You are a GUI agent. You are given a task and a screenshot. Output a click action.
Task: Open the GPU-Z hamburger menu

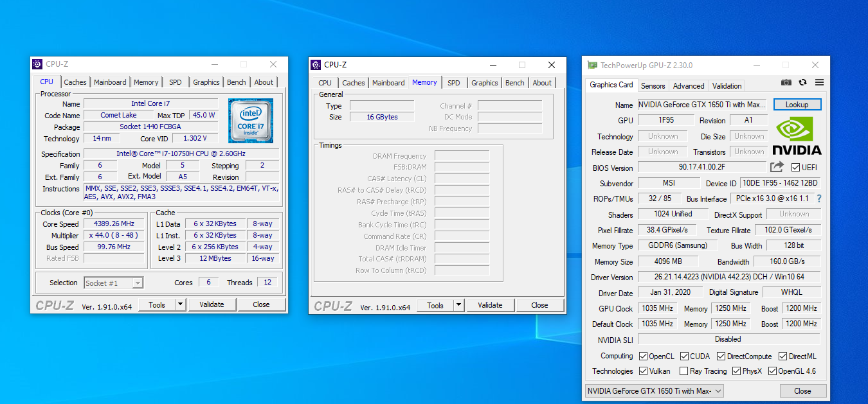click(819, 82)
